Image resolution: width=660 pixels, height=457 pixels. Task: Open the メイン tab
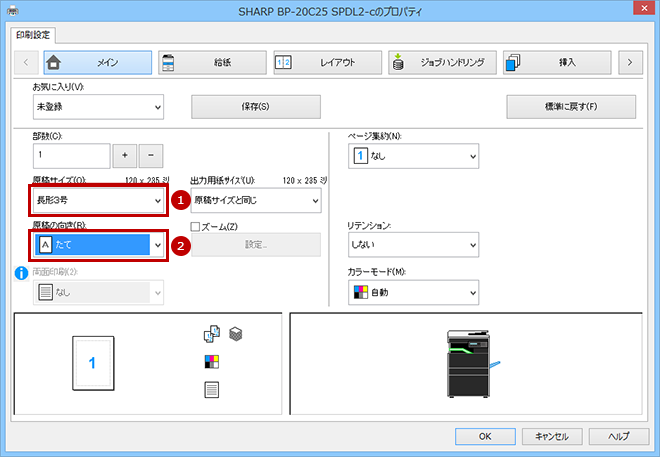tap(98, 63)
